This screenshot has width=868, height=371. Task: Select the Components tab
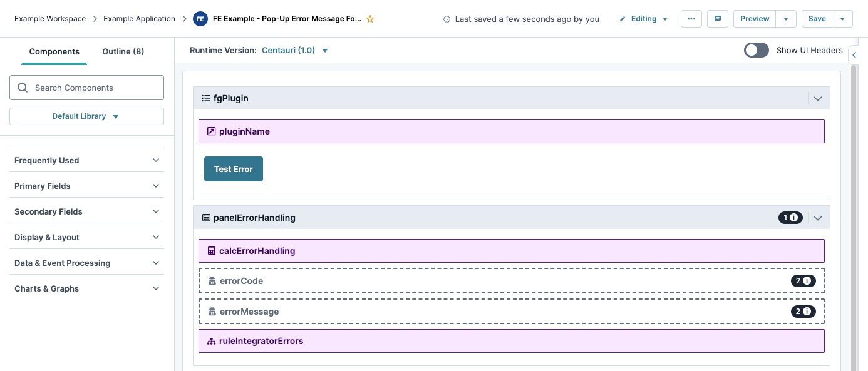(x=54, y=51)
